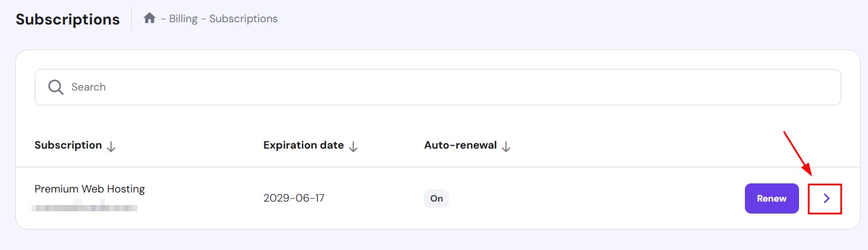868x250 pixels.
Task: Click the Auto-renewal column header
Action: 461,145
